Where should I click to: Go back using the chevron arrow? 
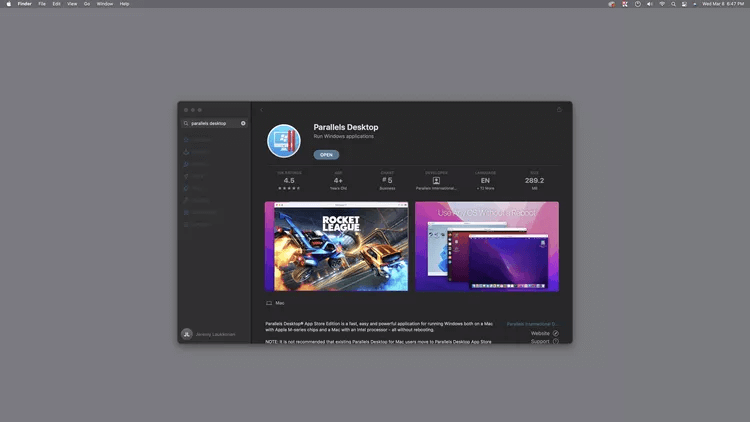261,110
